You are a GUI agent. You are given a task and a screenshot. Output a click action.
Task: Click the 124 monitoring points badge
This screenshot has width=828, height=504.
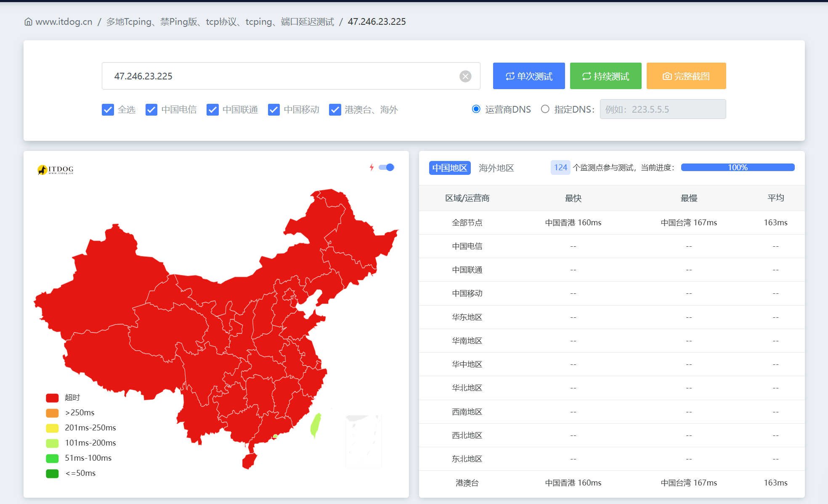pos(560,167)
